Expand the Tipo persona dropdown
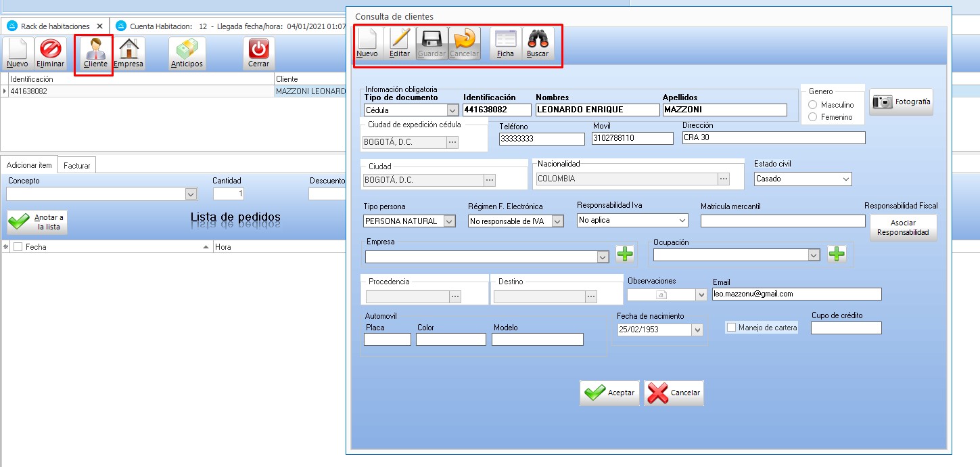The height and width of the screenshot is (467, 980). (450, 221)
